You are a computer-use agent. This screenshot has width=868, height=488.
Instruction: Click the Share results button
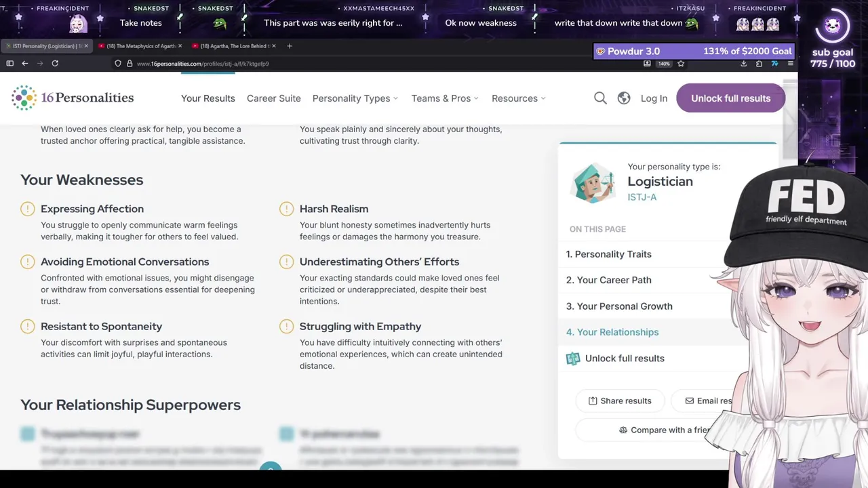click(x=620, y=401)
